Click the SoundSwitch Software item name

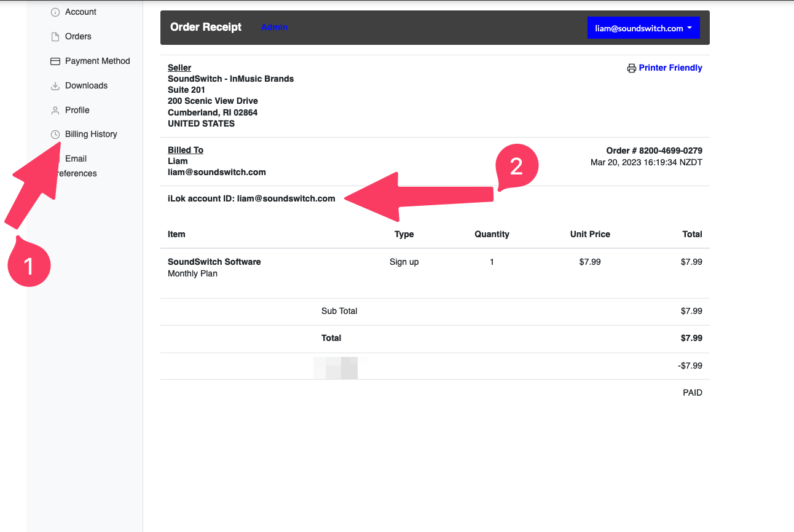coord(214,262)
